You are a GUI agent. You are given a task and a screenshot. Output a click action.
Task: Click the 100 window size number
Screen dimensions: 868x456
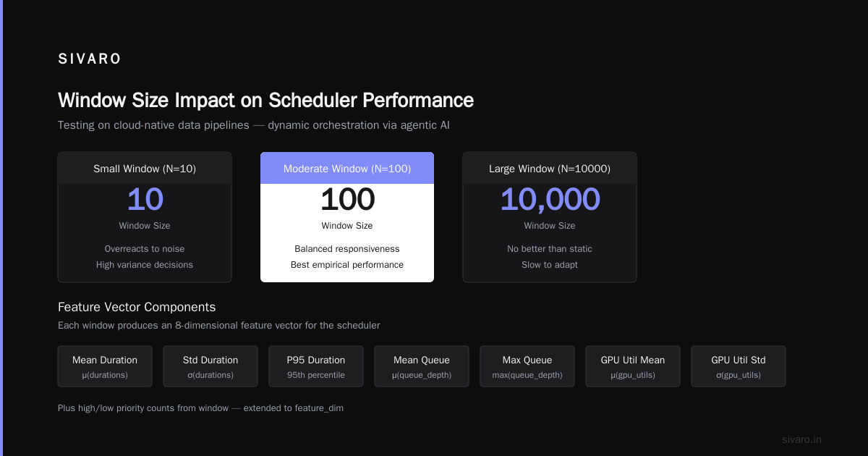coord(347,200)
